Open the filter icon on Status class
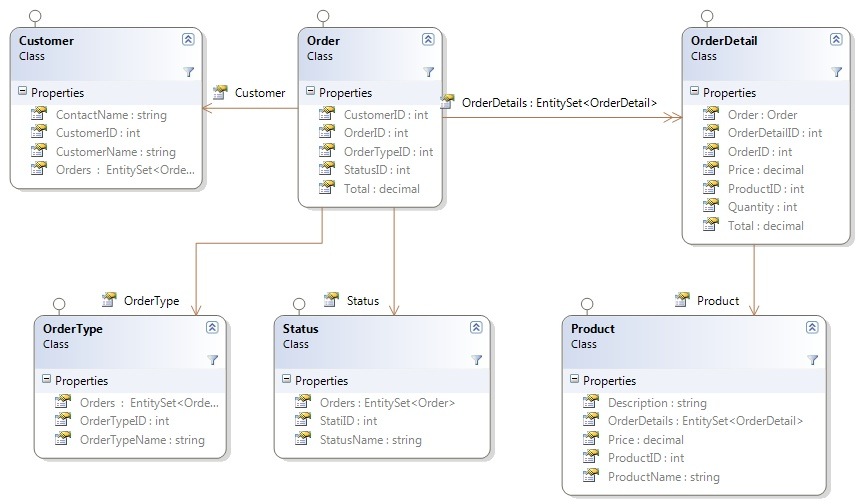Image resolution: width=859 pixels, height=504 pixels. (477, 360)
